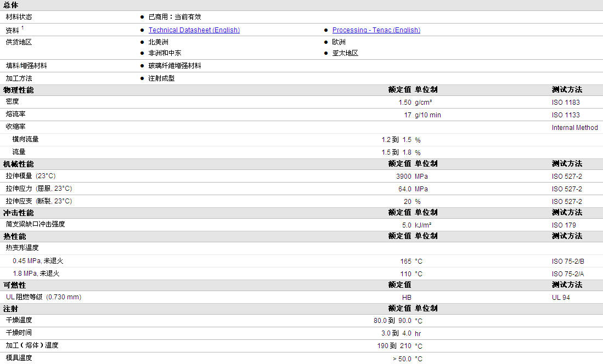The width and height of the screenshot is (603, 364).
Task: Click the ISO 179 test method
Action: [564, 225]
